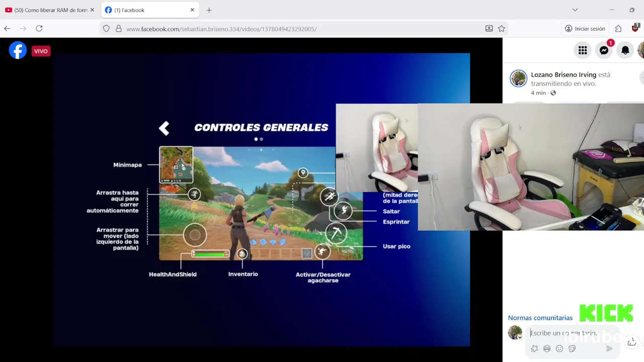Click the send comment arrow icon
The image size is (644, 362).
(609, 348)
